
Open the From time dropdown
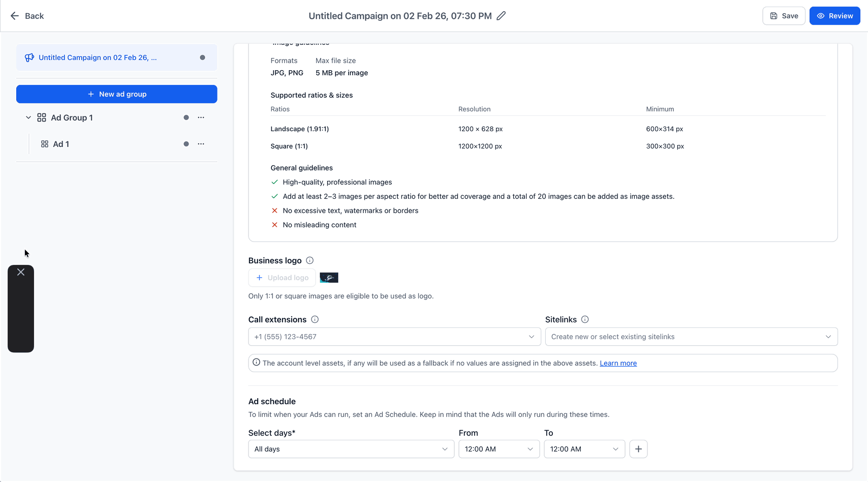(x=499, y=449)
